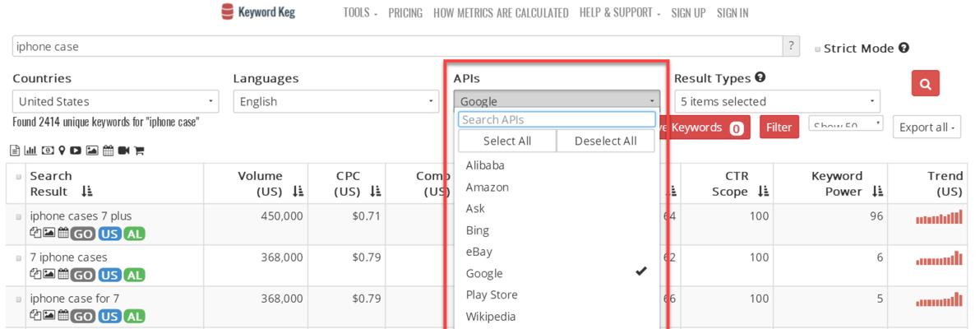Open the Strict Mode help icon

tap(904, 49)
